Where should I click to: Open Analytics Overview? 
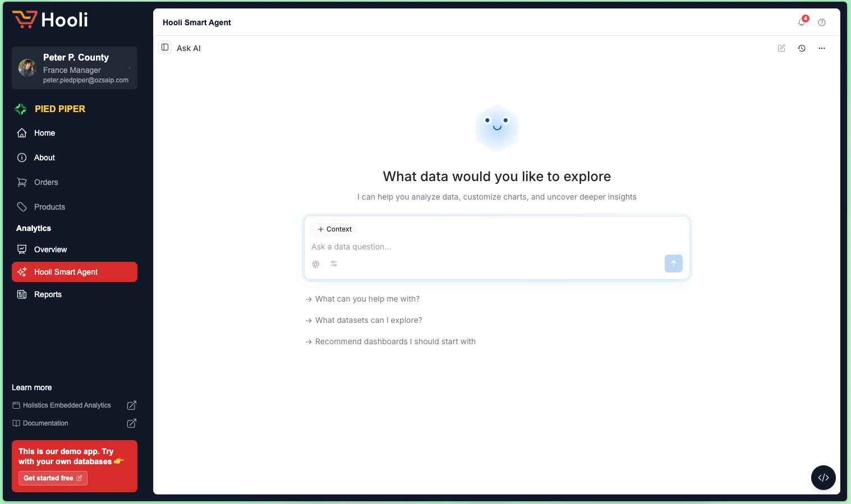[x=75, y=249]
